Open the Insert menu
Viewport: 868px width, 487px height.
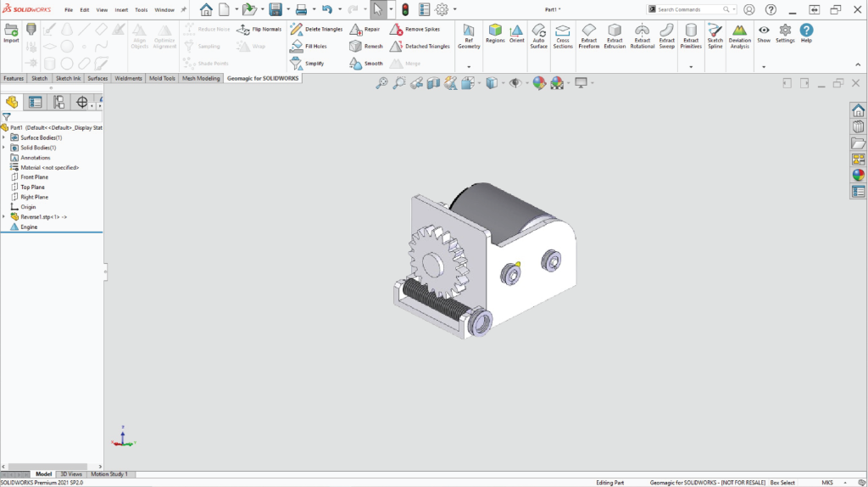[121, 9]
